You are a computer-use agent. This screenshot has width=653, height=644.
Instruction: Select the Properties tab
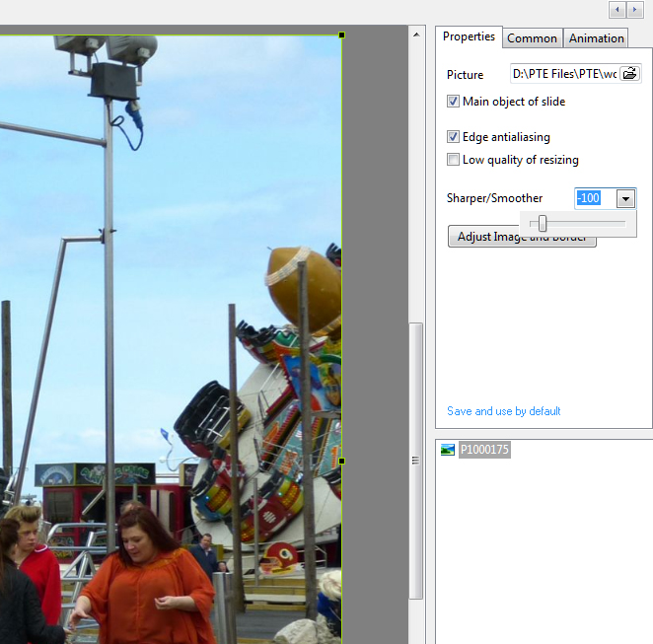[x=469, y=36]
